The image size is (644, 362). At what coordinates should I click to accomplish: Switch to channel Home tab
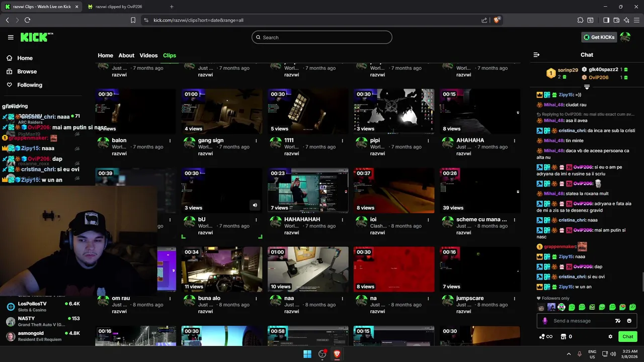pos(105,55)
